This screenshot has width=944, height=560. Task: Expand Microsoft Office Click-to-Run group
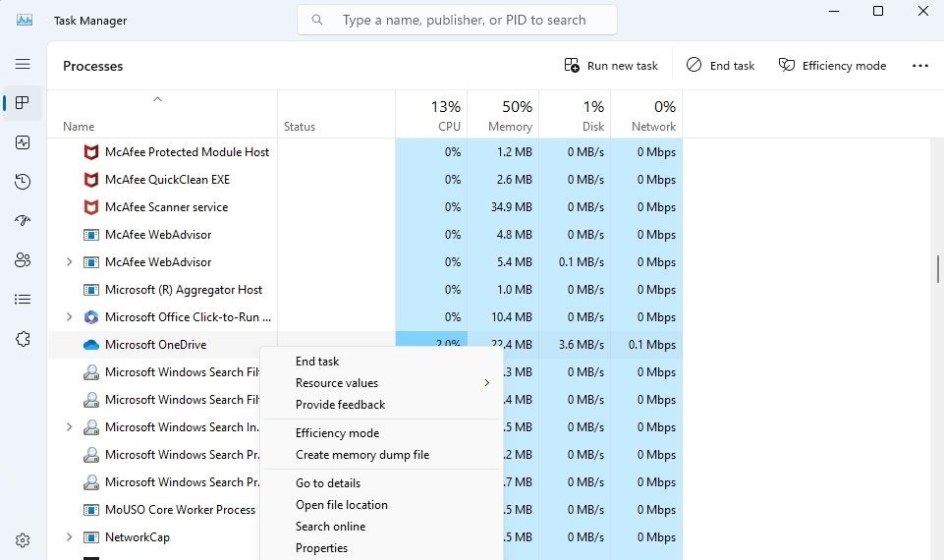tap(69, 316)
